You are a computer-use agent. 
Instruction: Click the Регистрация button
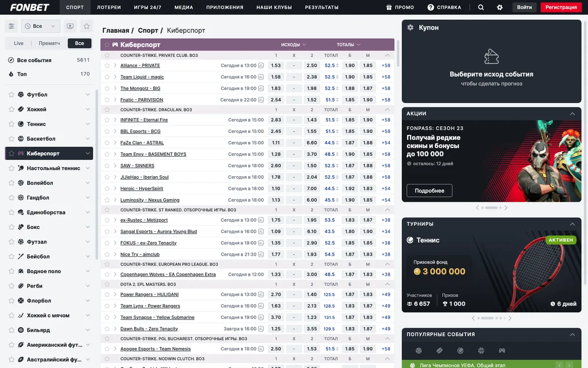pos(561,7)
